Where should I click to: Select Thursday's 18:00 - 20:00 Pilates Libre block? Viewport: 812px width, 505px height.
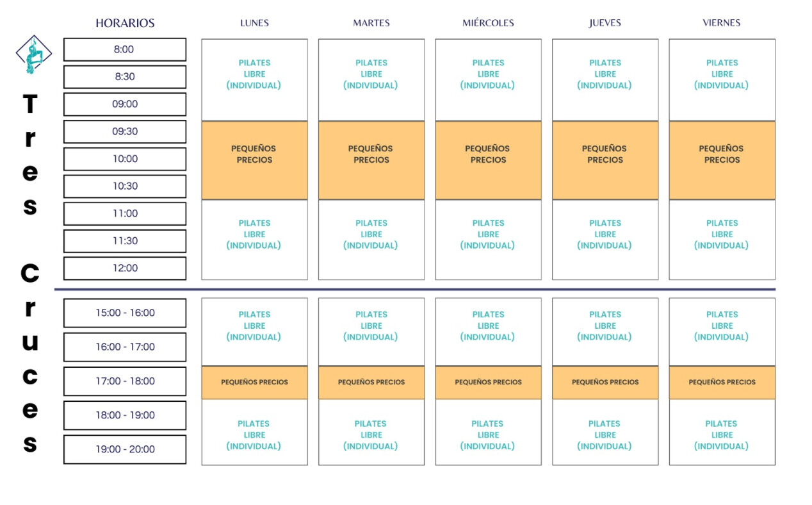tap(605, 432)
